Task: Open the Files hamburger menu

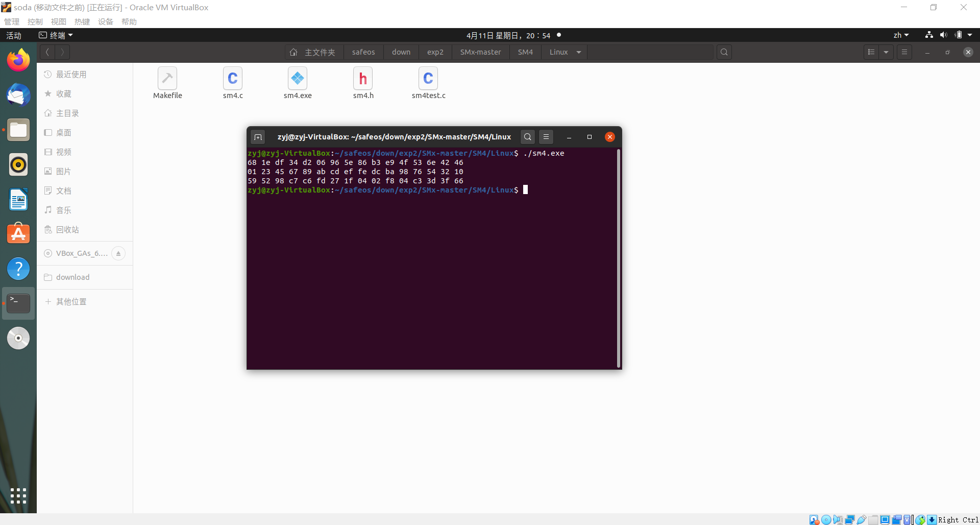Action: pos(904,52)
